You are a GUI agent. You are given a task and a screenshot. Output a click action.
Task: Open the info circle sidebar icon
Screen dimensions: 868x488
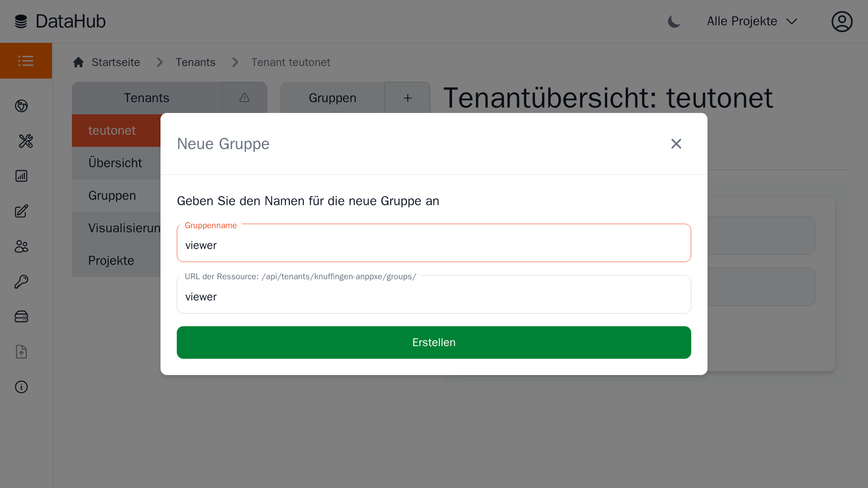point(21,387)
